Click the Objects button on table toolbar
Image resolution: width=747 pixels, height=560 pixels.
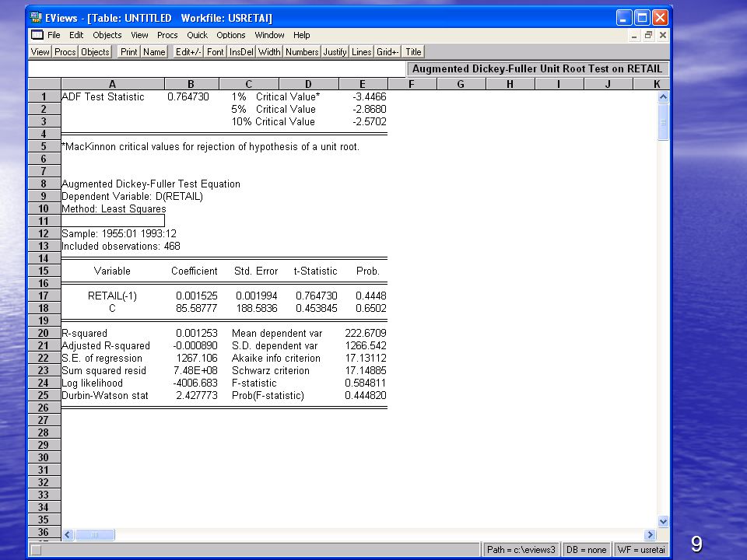point(95,52)
